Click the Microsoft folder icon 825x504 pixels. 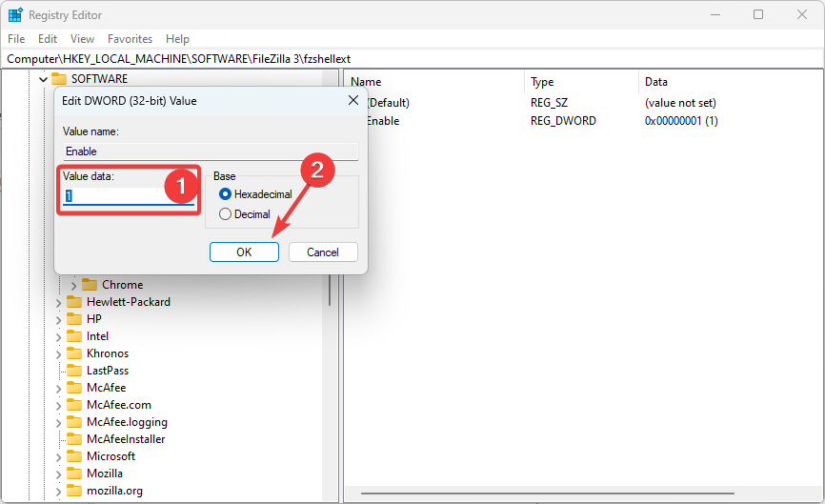(74, 456)
